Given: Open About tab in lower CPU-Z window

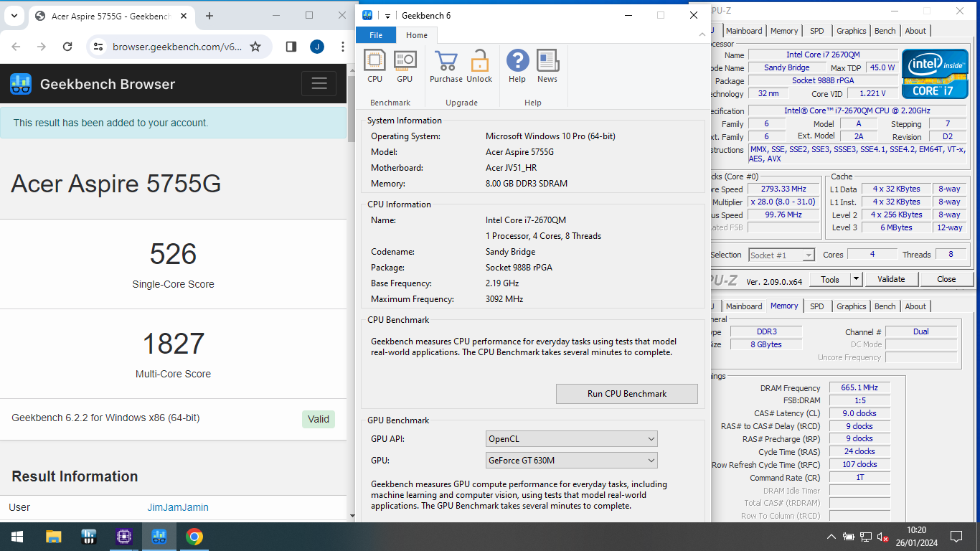Looking at the screenshot, I should click(x=915, y=306).
